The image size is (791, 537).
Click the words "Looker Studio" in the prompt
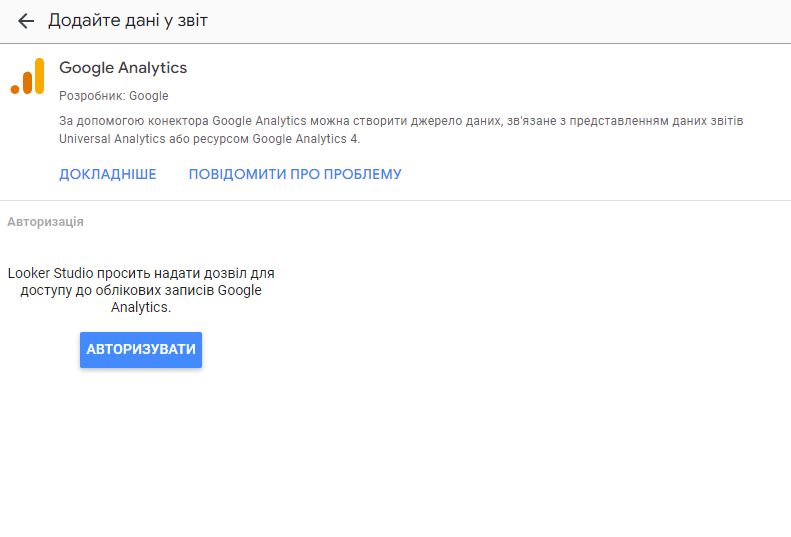point(52,273)
